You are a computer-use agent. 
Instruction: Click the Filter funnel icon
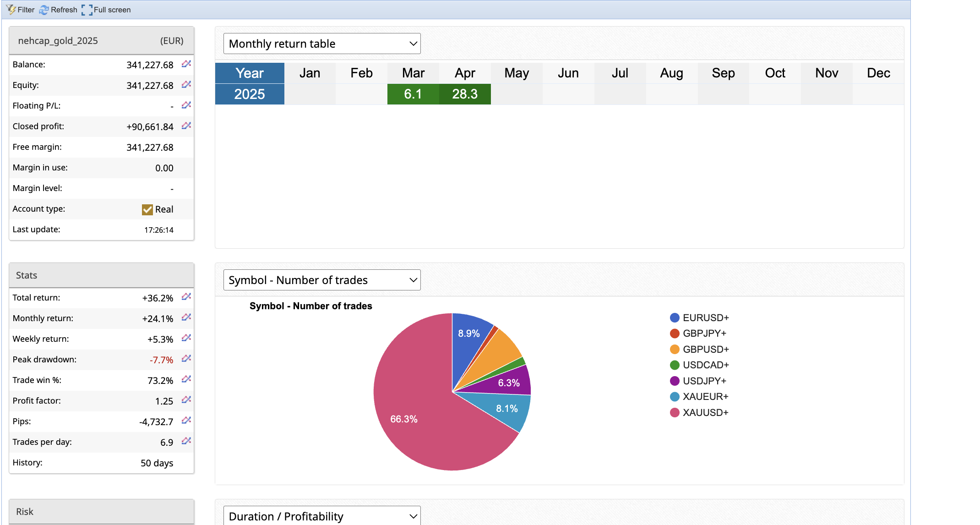pyautogui.click(x=11, y=10)
